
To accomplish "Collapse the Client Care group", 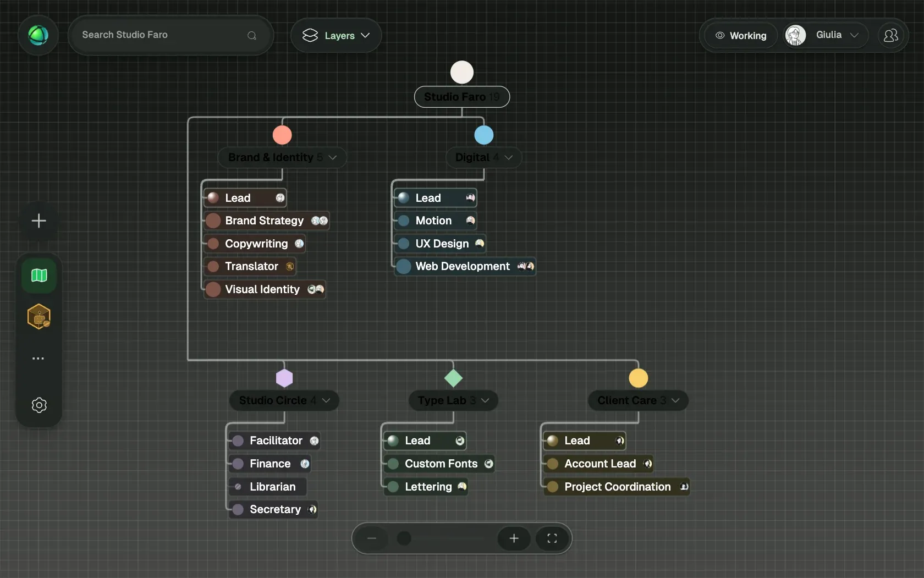I will [x=675, y=400].
